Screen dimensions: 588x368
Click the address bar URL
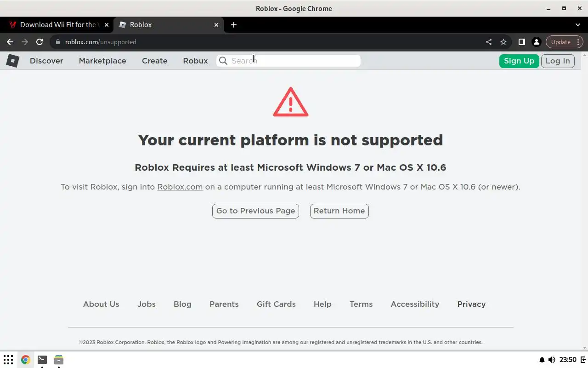(101, 42)
